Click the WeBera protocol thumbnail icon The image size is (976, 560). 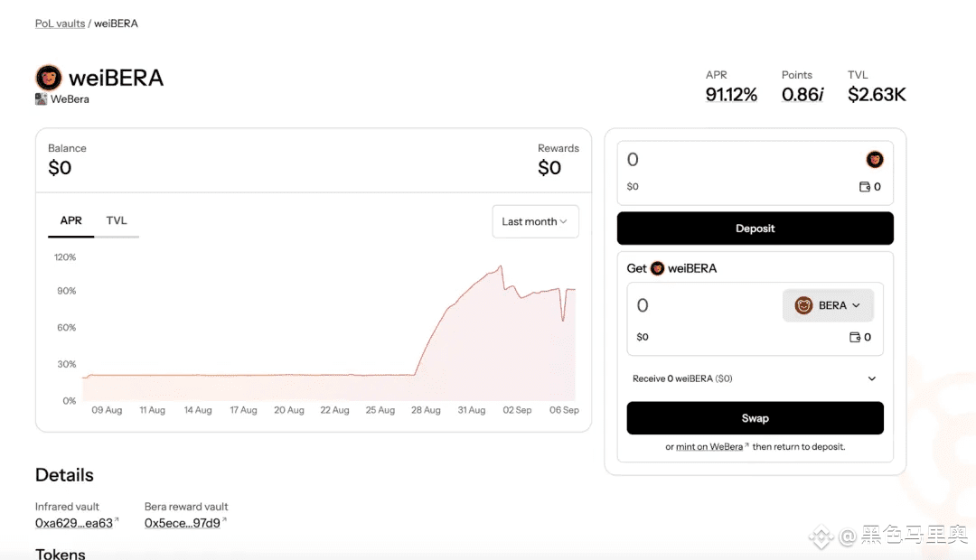[41, 99]
